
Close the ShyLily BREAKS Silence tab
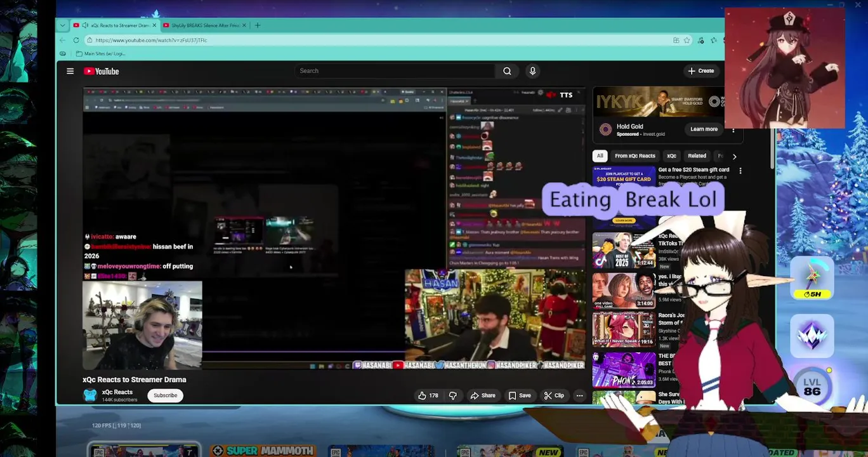click(x=244, y=25)
